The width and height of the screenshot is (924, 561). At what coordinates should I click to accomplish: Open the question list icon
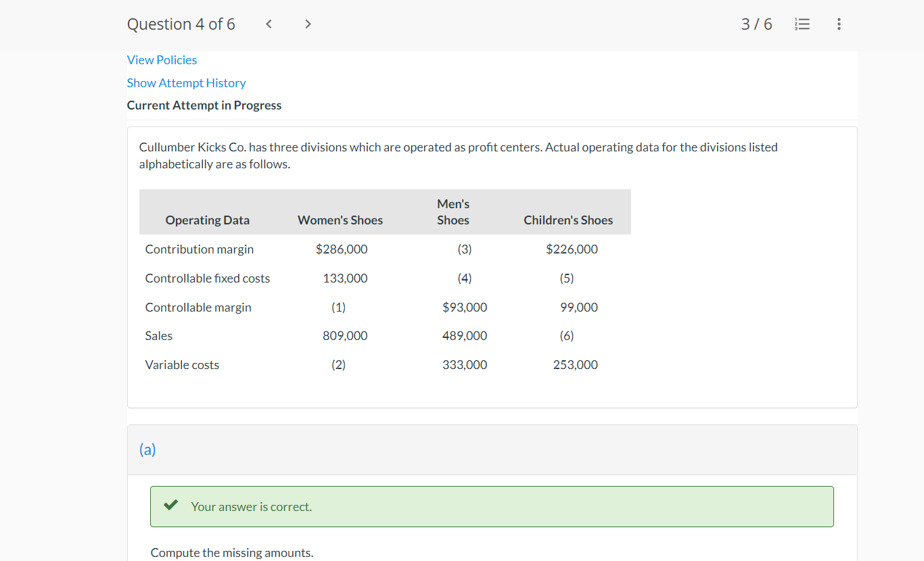point(802,24)
